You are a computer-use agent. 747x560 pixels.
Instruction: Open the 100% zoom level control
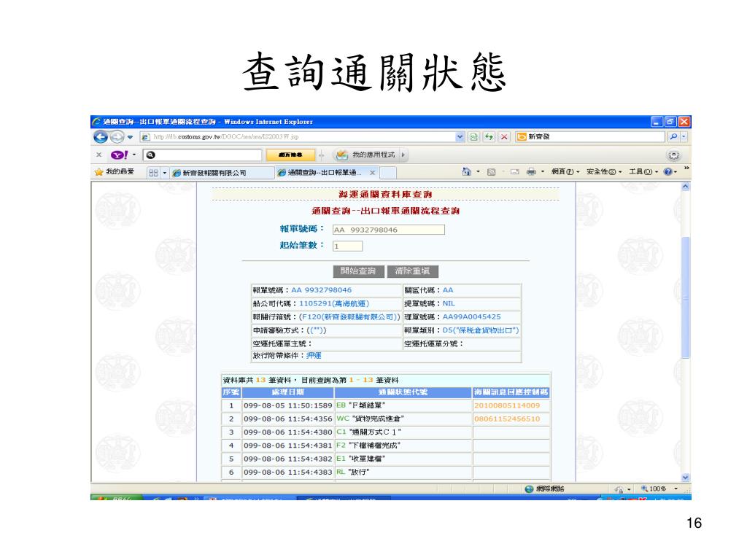[659, 489]
